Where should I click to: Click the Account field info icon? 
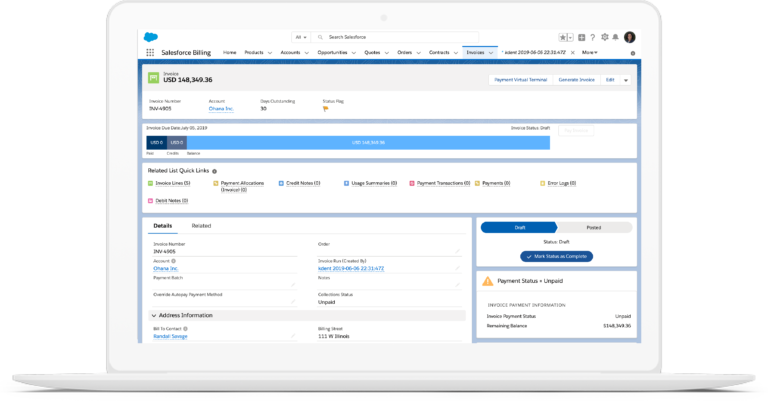pos(173,261)
